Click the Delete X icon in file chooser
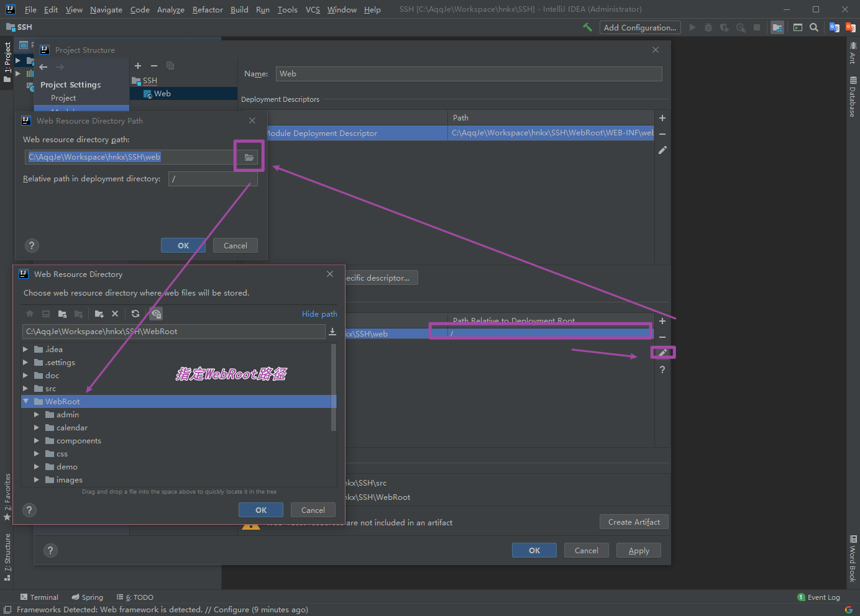The image size is (860, 616). [x=115, y=314]
